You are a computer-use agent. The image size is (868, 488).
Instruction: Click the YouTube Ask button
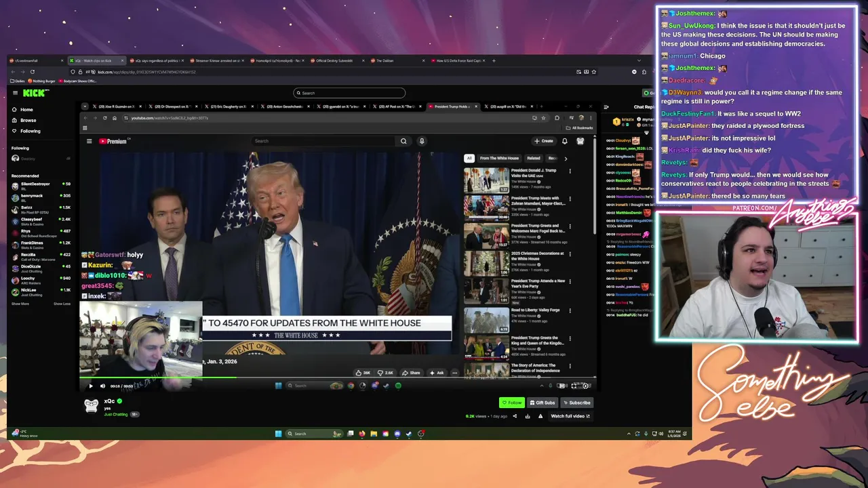click(437, 373)
